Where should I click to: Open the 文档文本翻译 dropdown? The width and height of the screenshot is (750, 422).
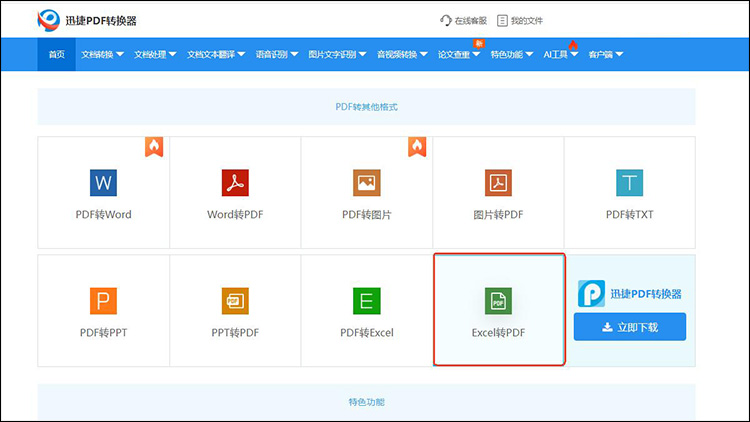[x=215, y=54]
